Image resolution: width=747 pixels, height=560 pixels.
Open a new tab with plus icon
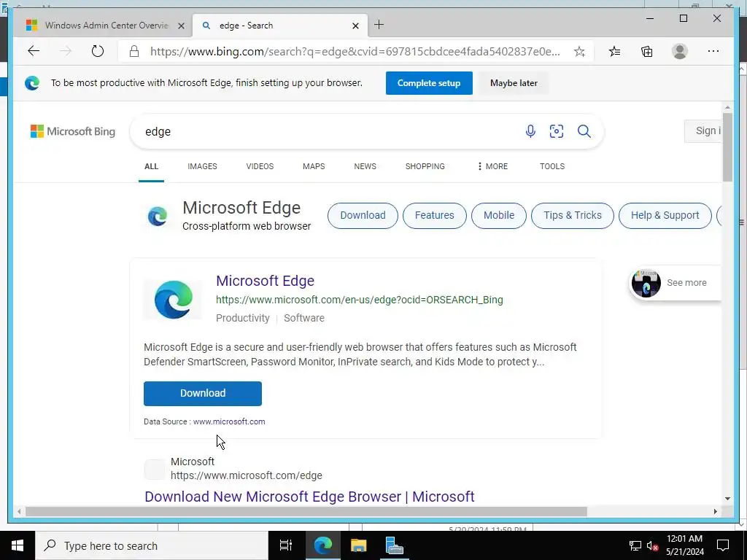(x=379, y=25)
